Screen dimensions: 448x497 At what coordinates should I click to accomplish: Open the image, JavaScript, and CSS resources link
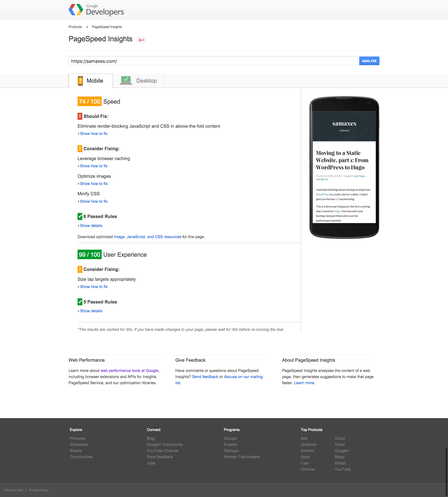[147, 237]
